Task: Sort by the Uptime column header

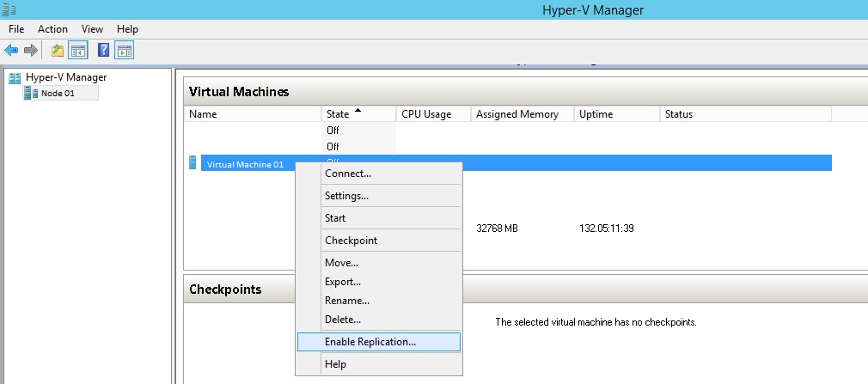Action: click(617, 114)
